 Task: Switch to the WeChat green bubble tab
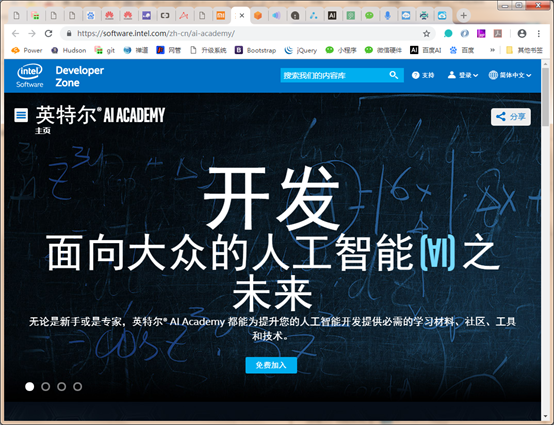tap(369, 16)
